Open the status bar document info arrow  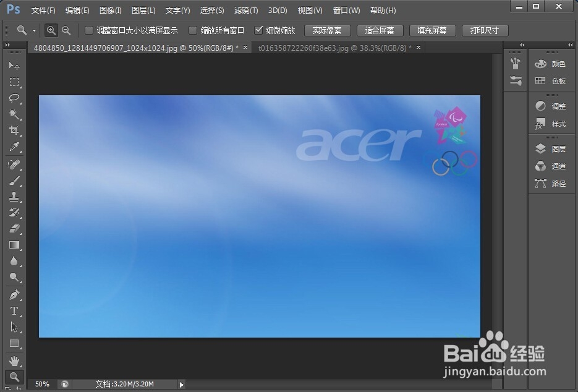tap(181, 384)
